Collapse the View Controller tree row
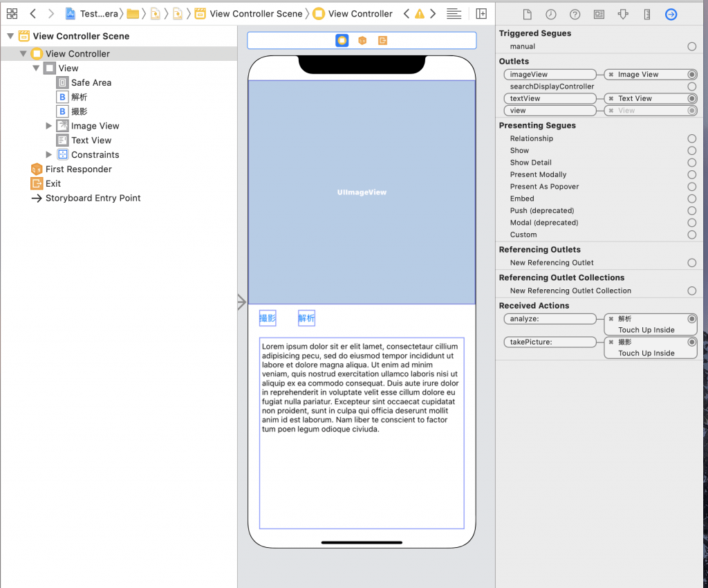Viewport: 708px width, 588px height. [23, 53]
